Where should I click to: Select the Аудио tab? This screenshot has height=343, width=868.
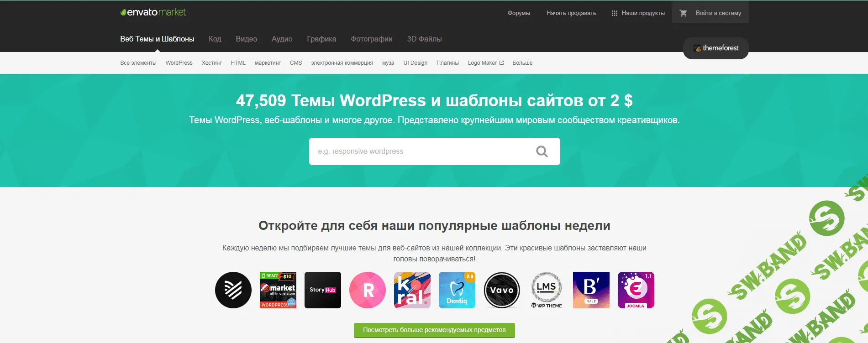(282, 39)
